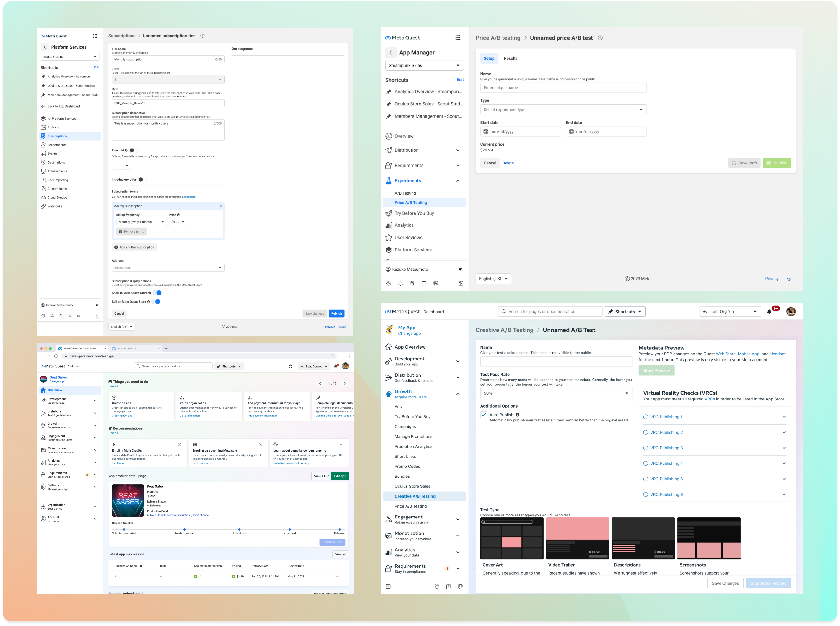Click the help icon next to Unnamed price A/B test
The height and width of the screenshot is (626, 840).
click(600, 38)
